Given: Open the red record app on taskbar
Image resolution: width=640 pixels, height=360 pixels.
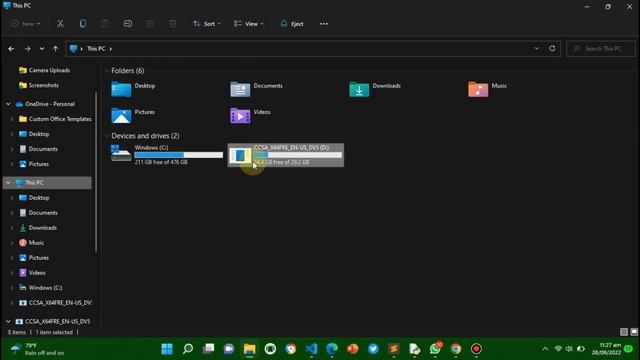Looking at the screenshot, I should click(x=476, y=349).
